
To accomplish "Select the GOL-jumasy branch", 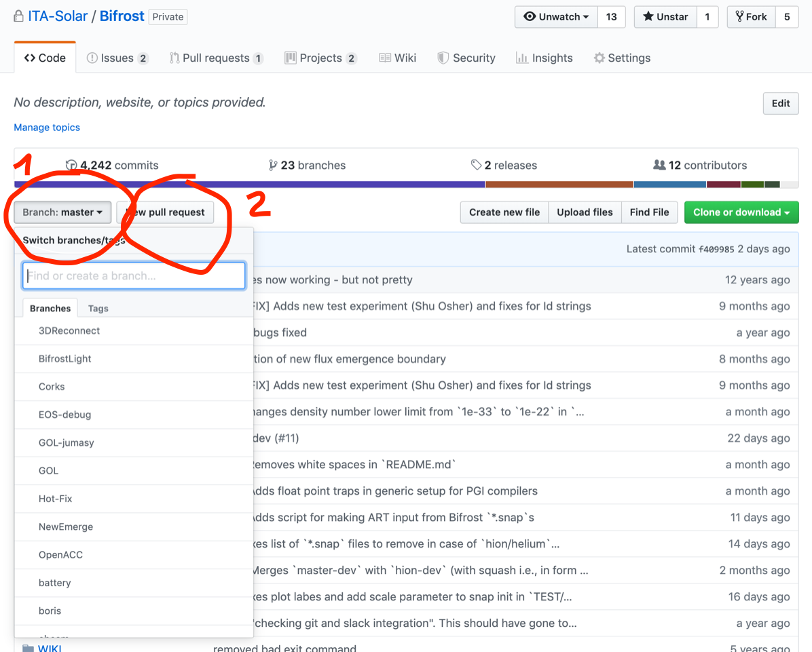I will (x=134, y=442).
